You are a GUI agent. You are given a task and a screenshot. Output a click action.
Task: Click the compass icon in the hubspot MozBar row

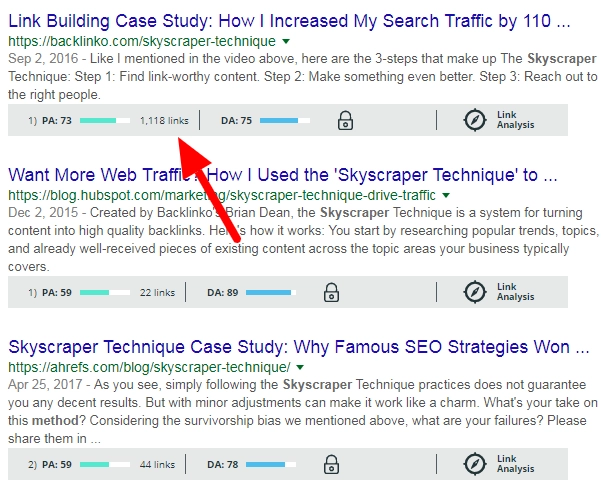click(475, 292)
